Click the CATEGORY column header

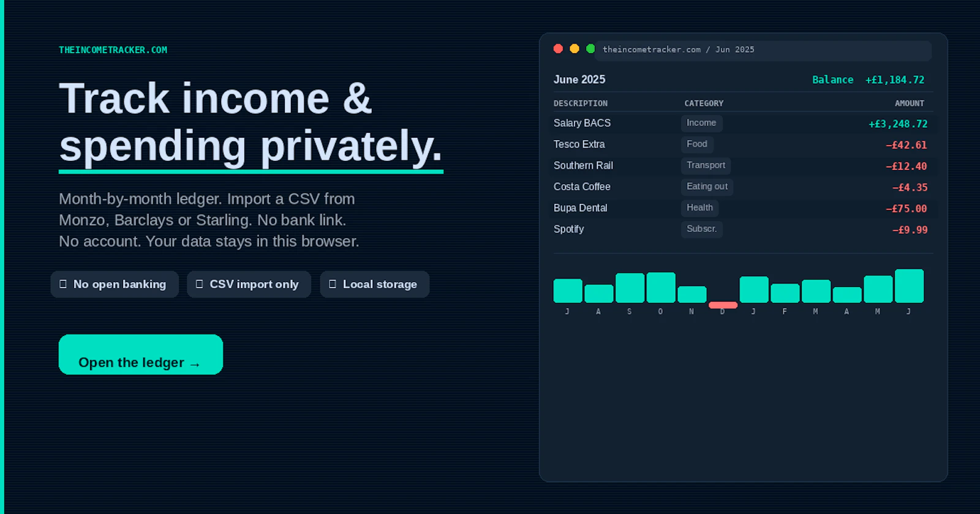[x=704, y=103]
